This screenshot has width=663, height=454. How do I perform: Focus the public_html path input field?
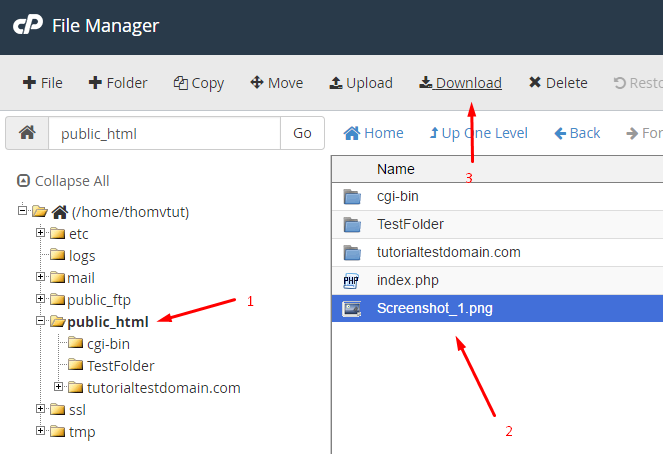tap(164, 133)
